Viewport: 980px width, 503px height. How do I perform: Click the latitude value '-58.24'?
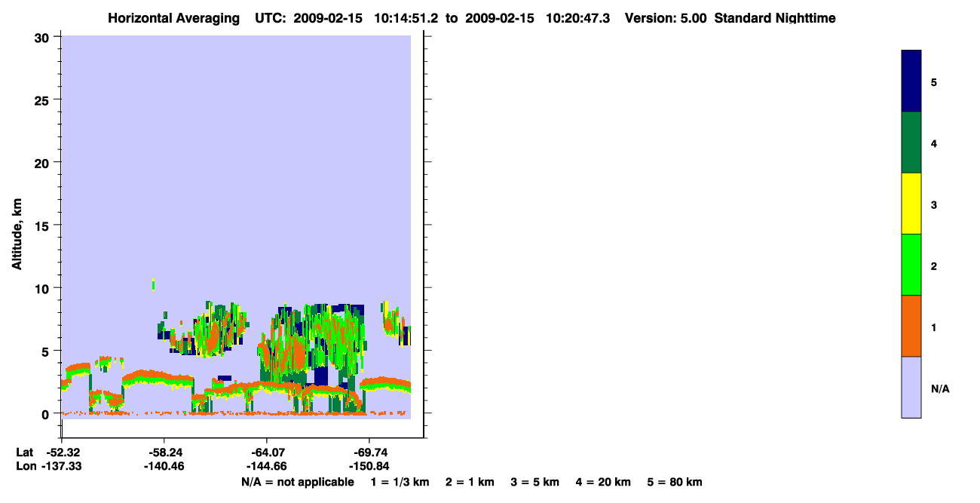tap(164, 452)
